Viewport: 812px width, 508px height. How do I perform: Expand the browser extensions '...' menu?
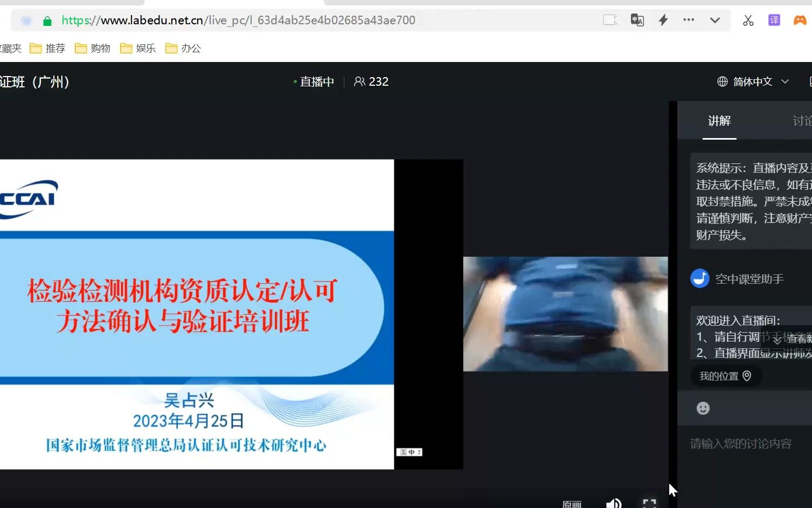[689, 20]
